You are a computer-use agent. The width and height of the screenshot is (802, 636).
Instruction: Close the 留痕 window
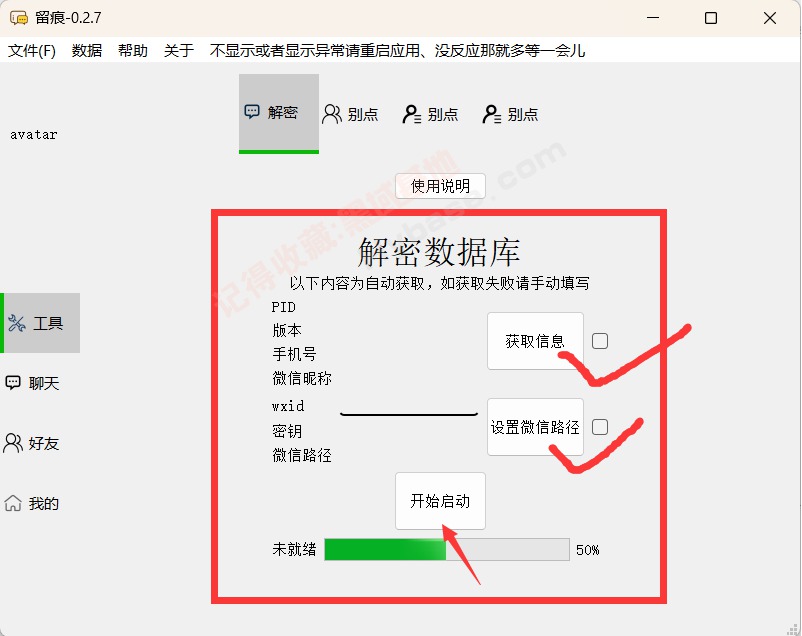coord(770,18)
